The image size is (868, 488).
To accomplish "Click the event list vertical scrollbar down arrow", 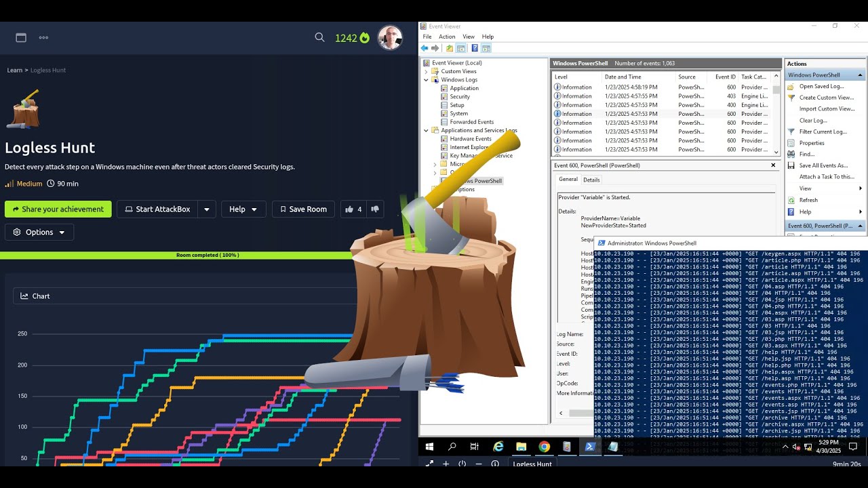I will click(776, 152).
